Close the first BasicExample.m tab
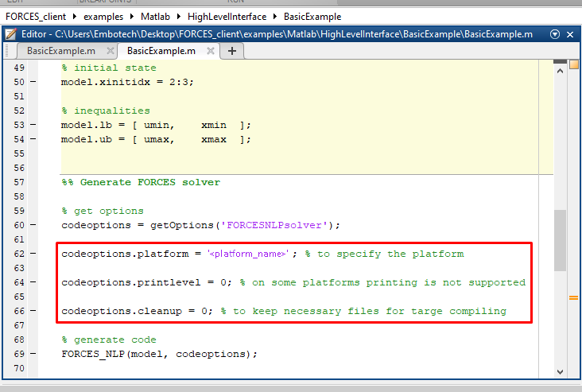This screenshot has width=582, height=392. coord(107,51)
